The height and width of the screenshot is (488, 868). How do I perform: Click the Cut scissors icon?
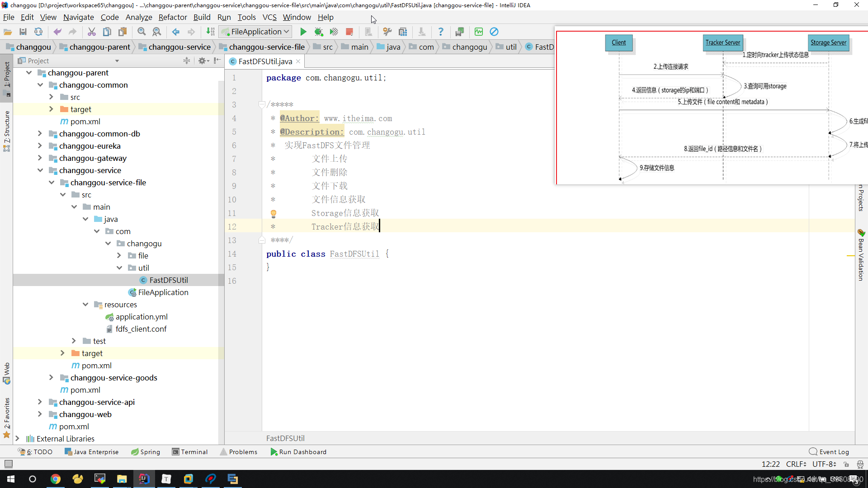click(92, 32)
